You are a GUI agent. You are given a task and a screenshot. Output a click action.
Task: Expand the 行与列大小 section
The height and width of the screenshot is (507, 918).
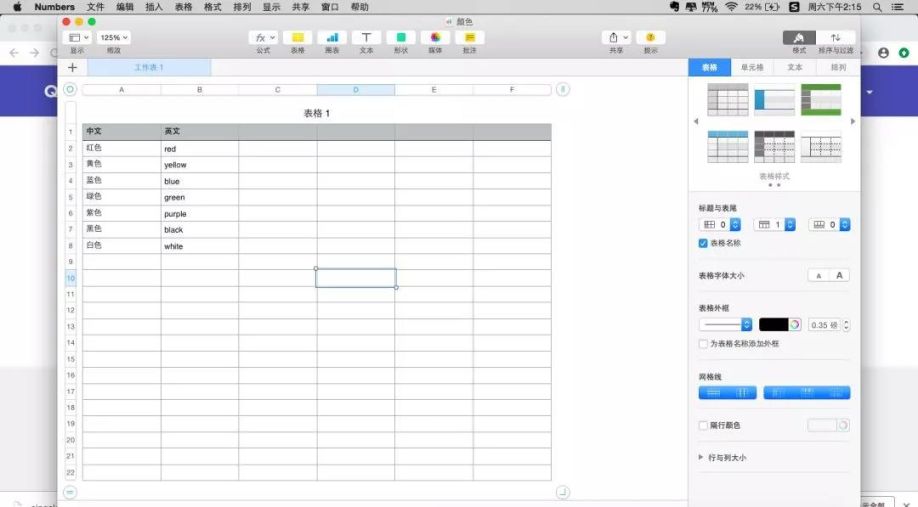701,457
